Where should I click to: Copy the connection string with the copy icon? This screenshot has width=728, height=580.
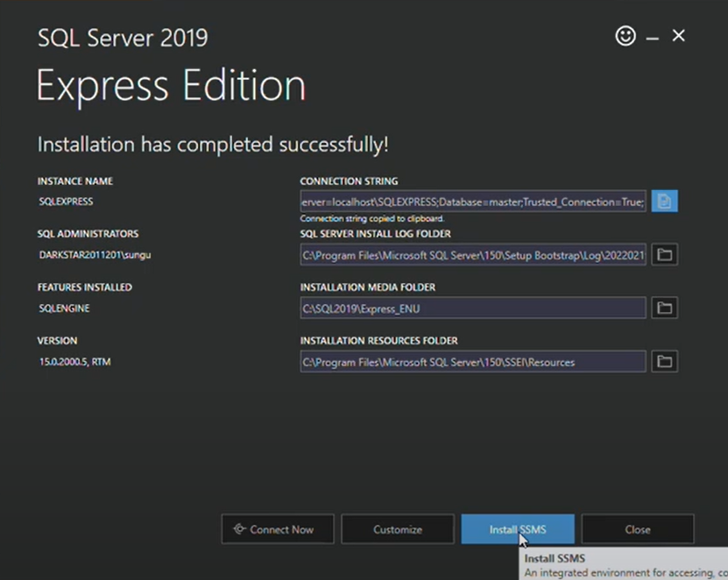pos(664,202)
